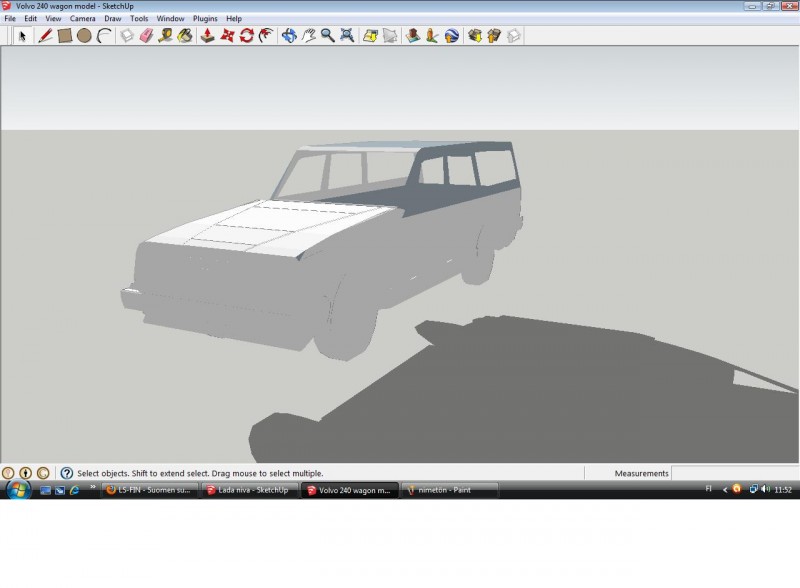Choose the pink Eraser tool
The height and width of the screenshot is (588, 800).
point(146,36)
